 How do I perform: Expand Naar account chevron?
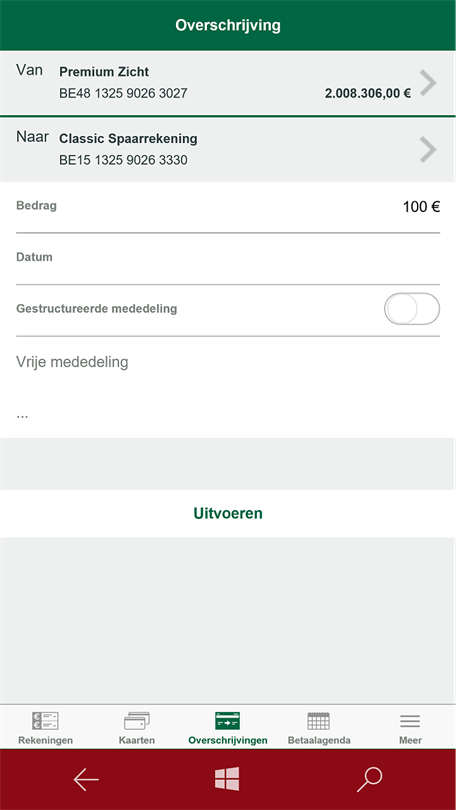[x=428, y=150]
